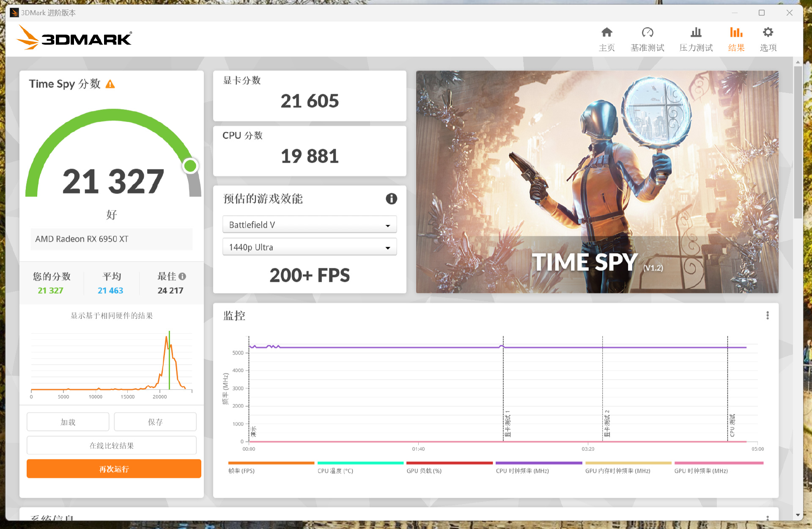
Task: Click the CPU clock frequency purple swatch
Action: [538, 463]
